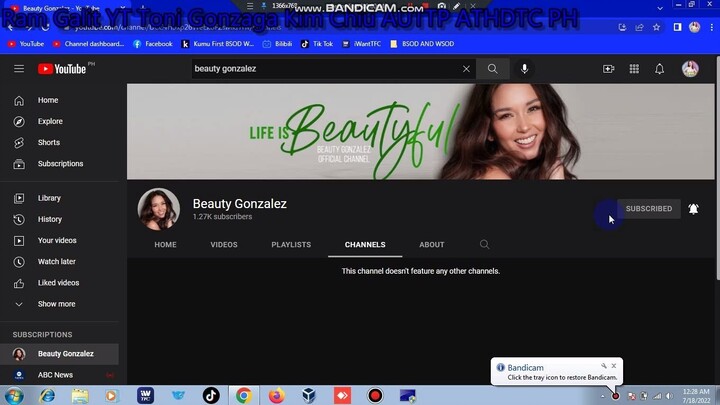720x405 pixels.
Task: Open the Channel dashboard bookmark
Action: (88, 44)
